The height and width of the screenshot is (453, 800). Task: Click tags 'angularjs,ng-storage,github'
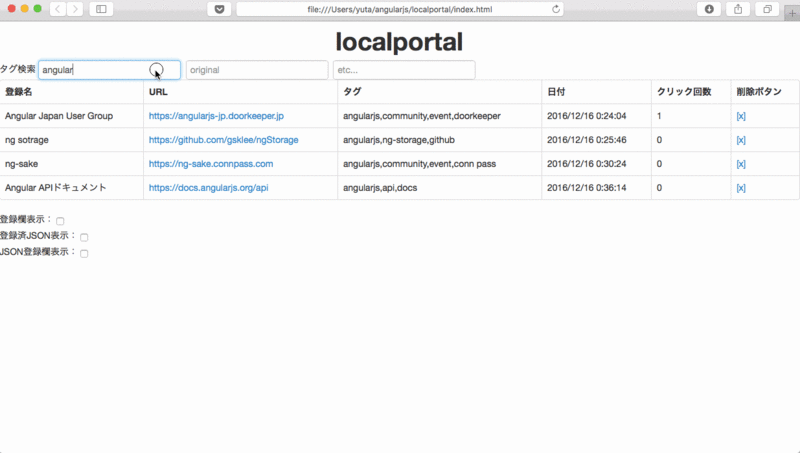pyautogui.click(x=399, y=140)
